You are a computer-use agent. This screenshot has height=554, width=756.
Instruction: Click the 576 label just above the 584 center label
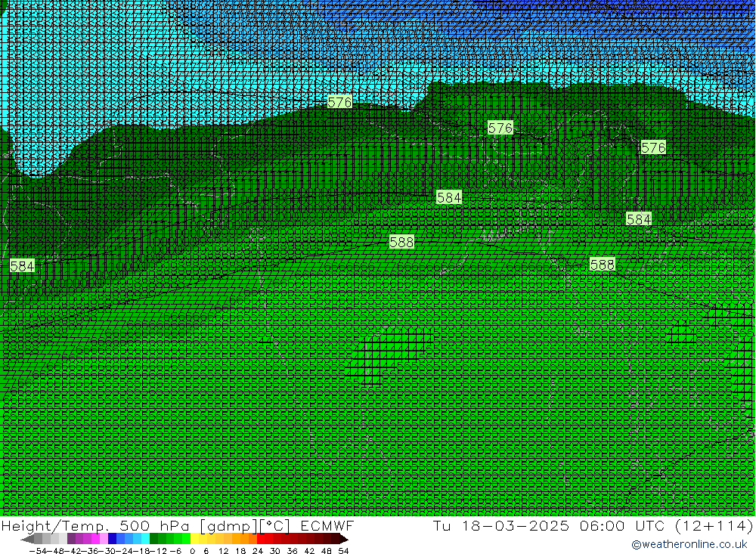[x=500, y=128]
